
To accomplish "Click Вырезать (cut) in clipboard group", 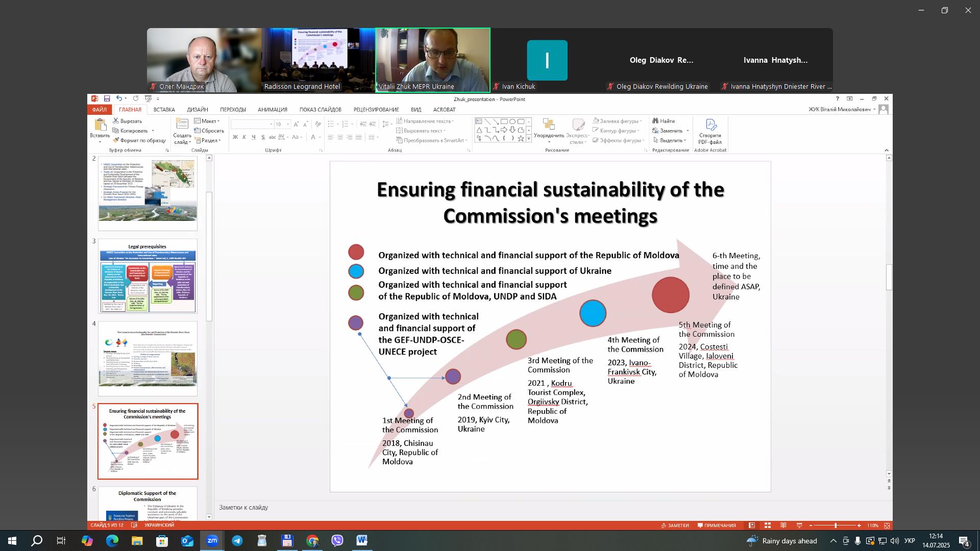I will 127,121.
